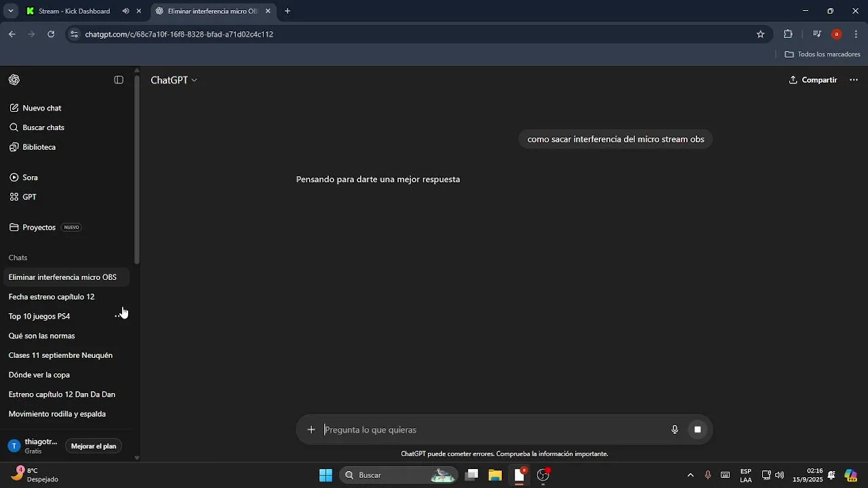This screenshot has height=488, width=868.
Task: Stop the response with the stop button
Action: click(x=697, y=430)
